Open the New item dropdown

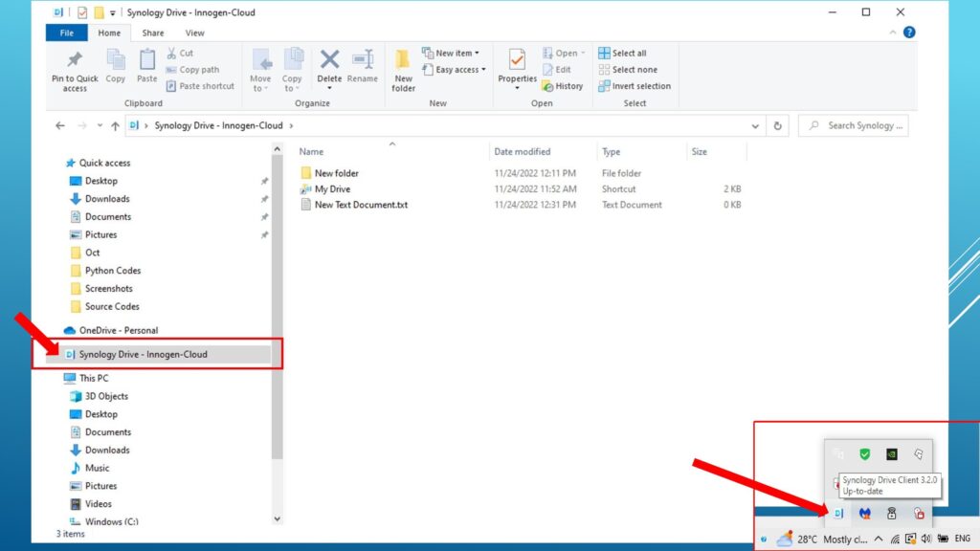451,54
